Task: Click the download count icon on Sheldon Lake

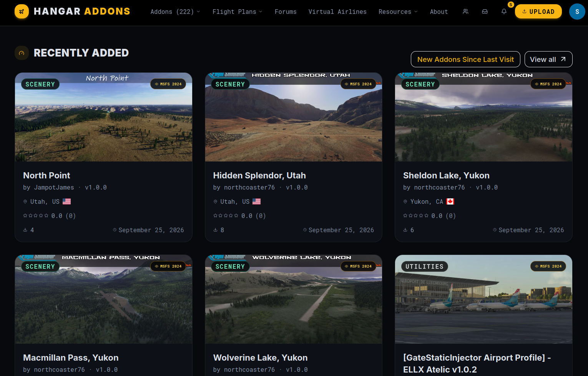Action: point(405,230)
